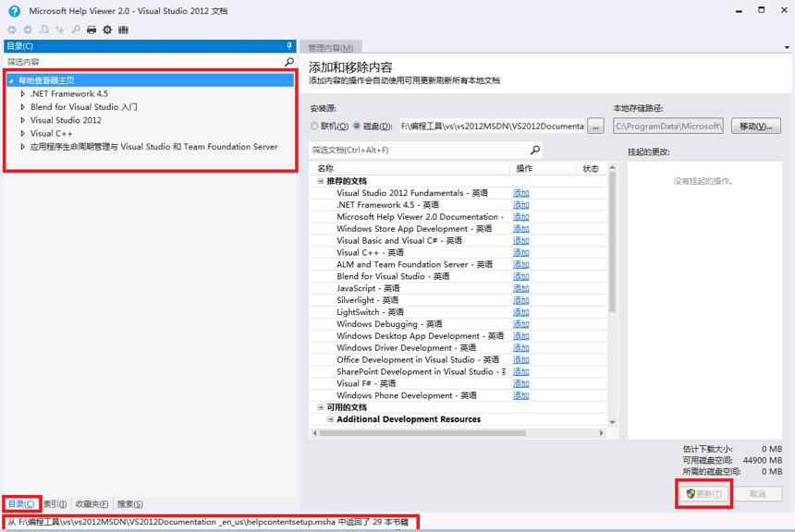This screenshot has height=532, width=795.
Task: Switch to the 索引(I) tab
Action: click(55, 504)
